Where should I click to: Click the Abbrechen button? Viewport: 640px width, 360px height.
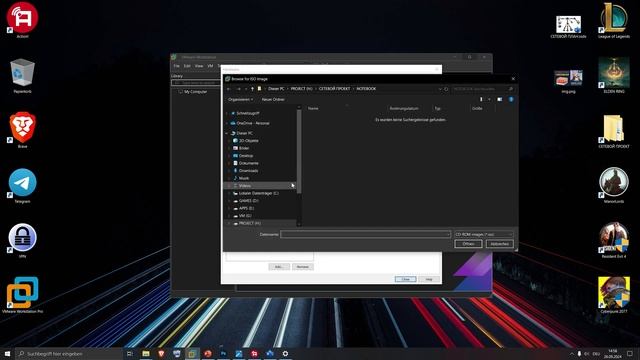pos(499,244)
